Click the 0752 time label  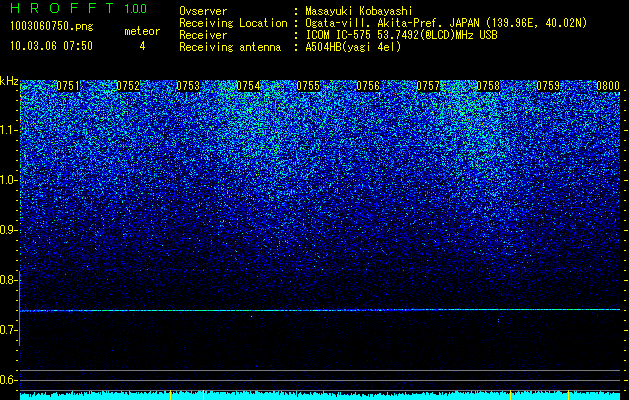[x=128, y=86]
